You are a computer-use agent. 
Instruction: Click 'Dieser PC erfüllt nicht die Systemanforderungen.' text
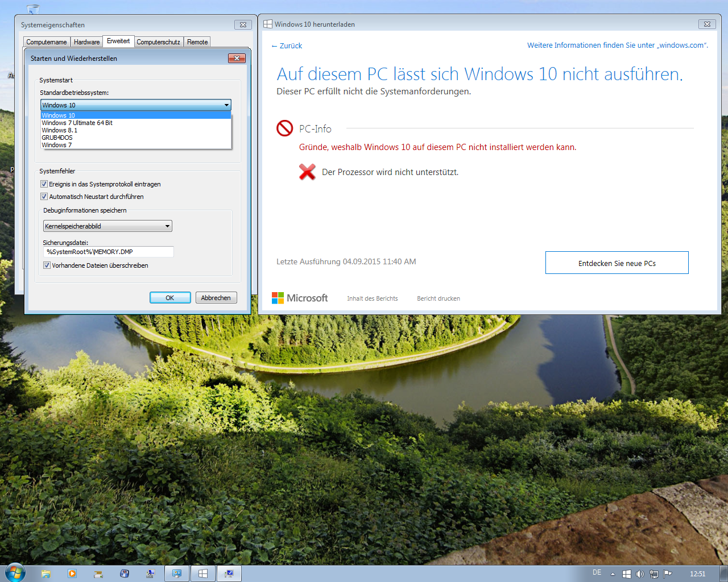click(x=374, y=92)
